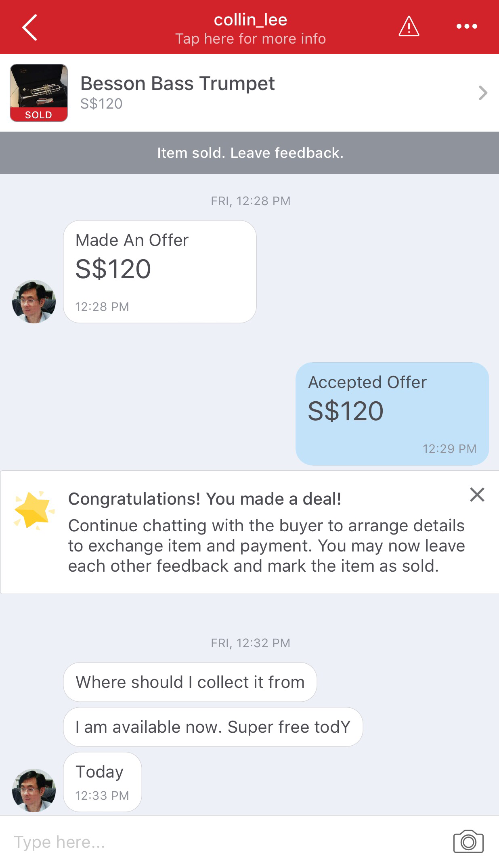Expand listing details with right chevron
This screenshot has width=499, height=868.
(x=482, y=93)
